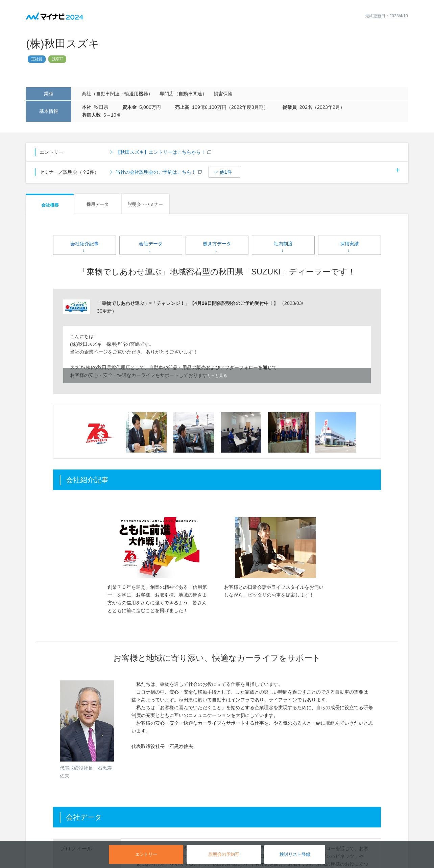Image resolution: width=434 pixels, height=868 pixels.
Task: Click the AKITA SUZUKI logo in the message box
Action: (x=77, y=307)
